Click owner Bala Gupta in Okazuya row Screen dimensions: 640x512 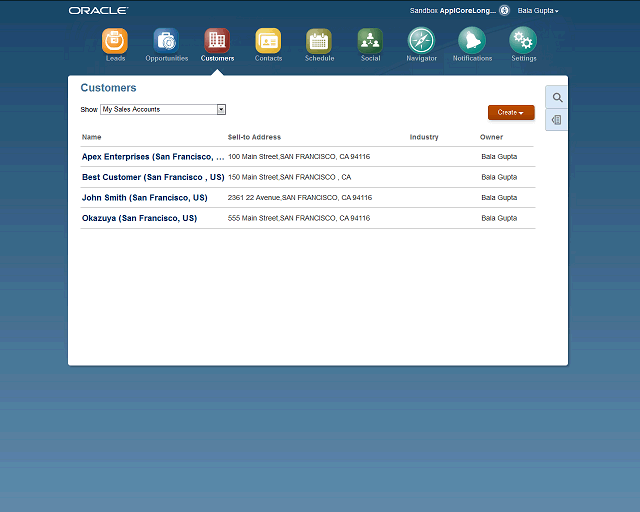(x=499, y=218)
